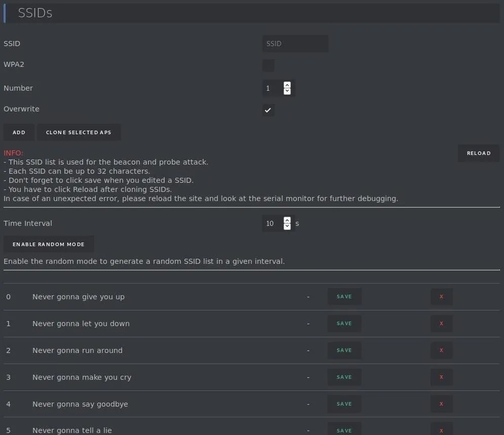
Task: Click the red INFO: label
Action: tap(13, 153)
